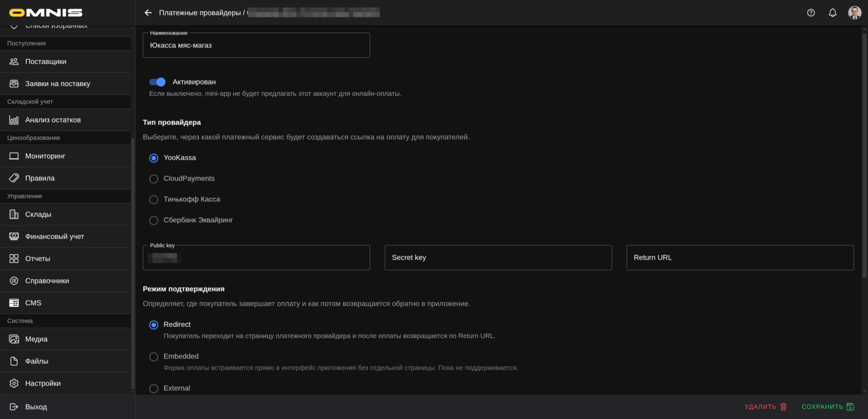Click the Анализ остатков chart icon

coord(14,120)
